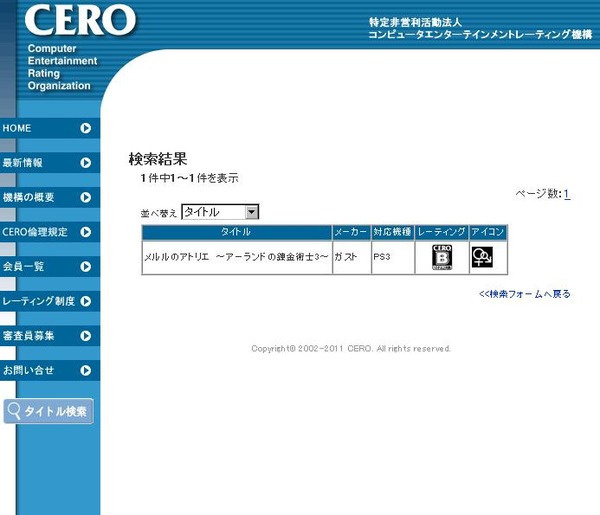Image resolution: width=600 pixels, height=515 pixels.
Task: Click the タイトル column header
Action: (x=236, y=232)
